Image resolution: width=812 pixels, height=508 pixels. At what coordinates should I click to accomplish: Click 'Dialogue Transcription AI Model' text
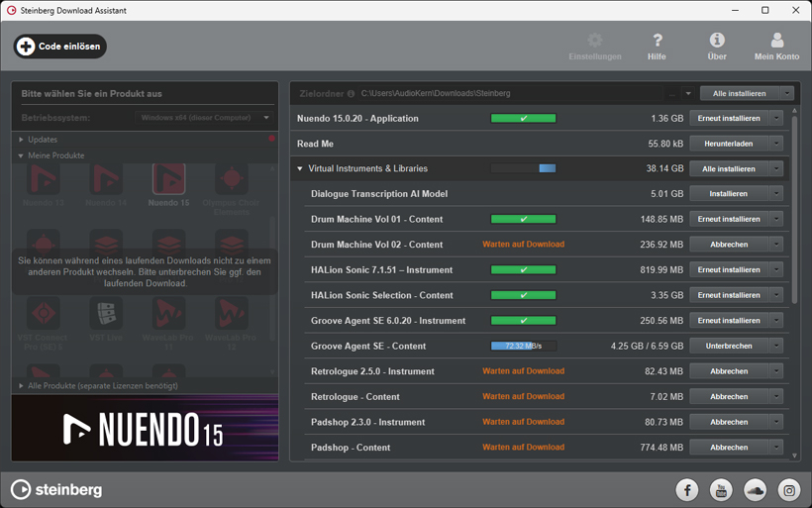379,194
